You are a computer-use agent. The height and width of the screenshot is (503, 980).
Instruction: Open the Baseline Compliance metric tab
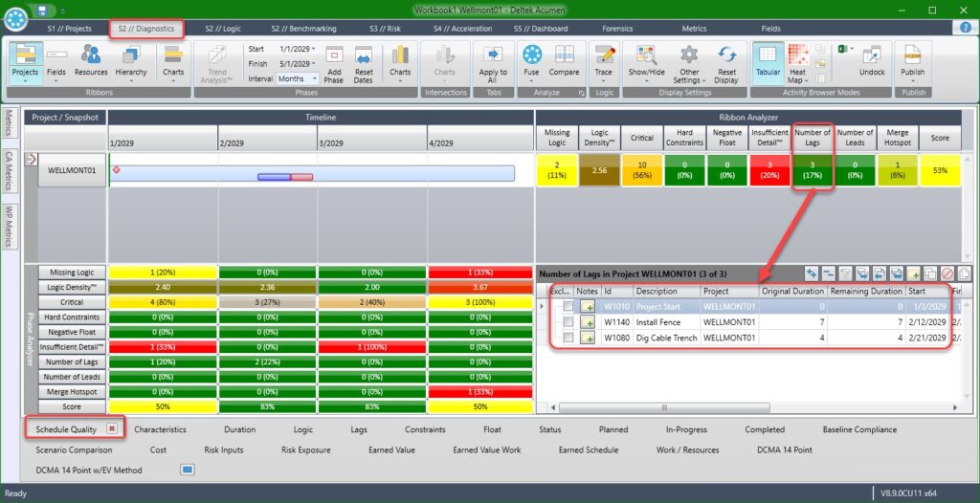click(x=859, y=430)
